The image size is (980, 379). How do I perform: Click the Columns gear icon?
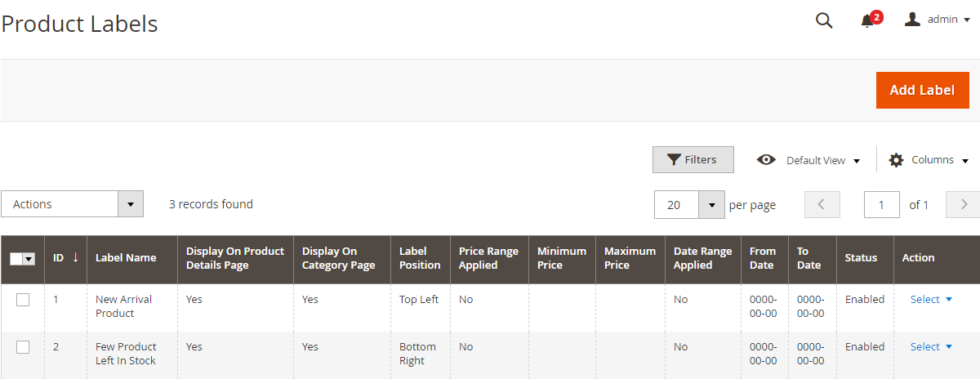896,160
